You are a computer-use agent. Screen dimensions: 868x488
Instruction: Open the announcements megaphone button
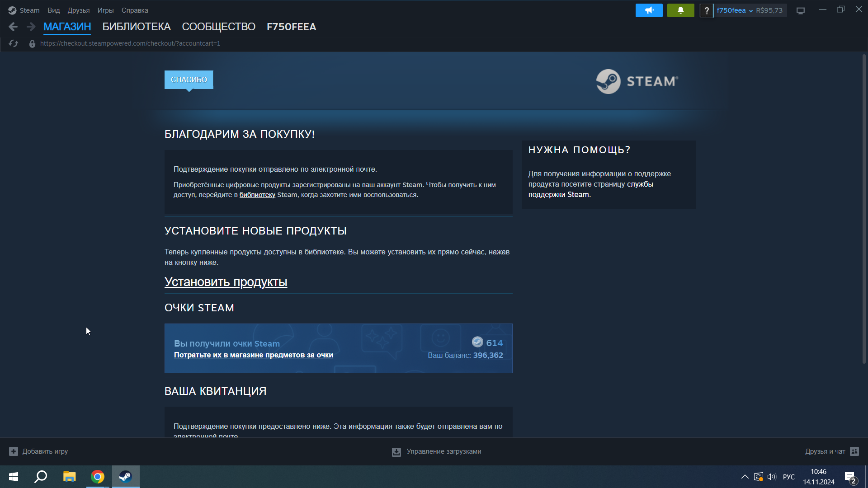649,10
